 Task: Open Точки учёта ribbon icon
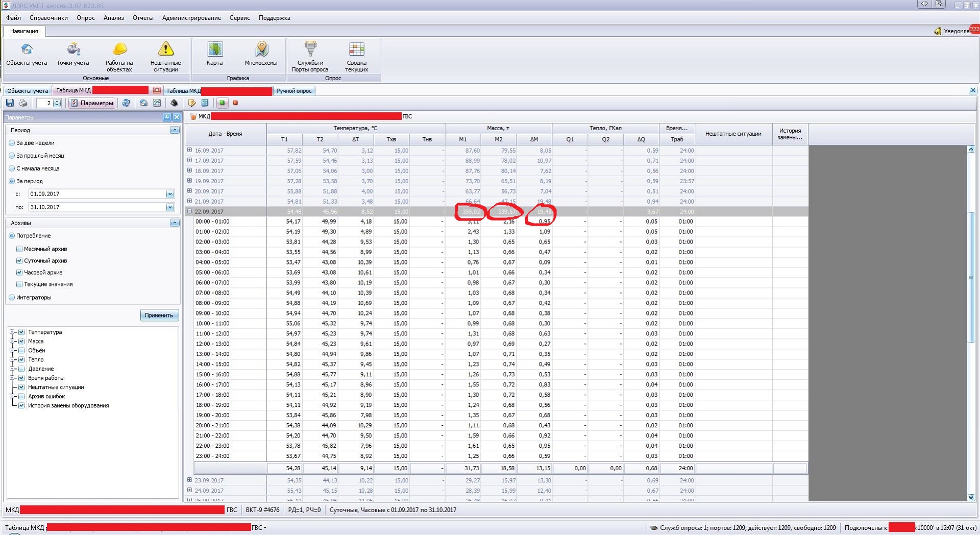point(73,55)
